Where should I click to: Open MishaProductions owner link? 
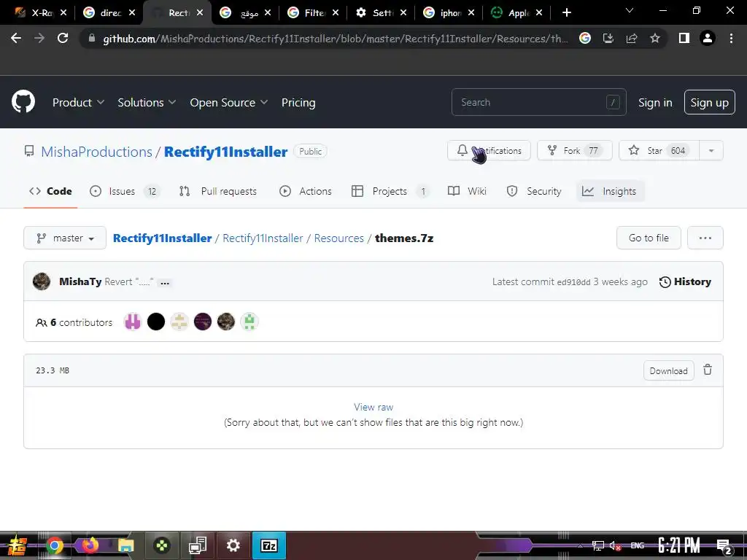pyautogui.click(x=97, y=152)
